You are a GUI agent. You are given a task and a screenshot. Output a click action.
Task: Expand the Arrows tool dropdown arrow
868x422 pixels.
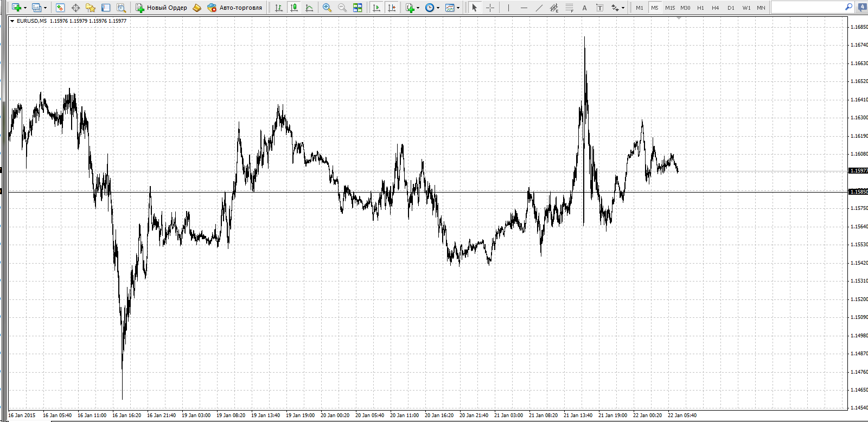pyautogui.click(x=623, y=8)
